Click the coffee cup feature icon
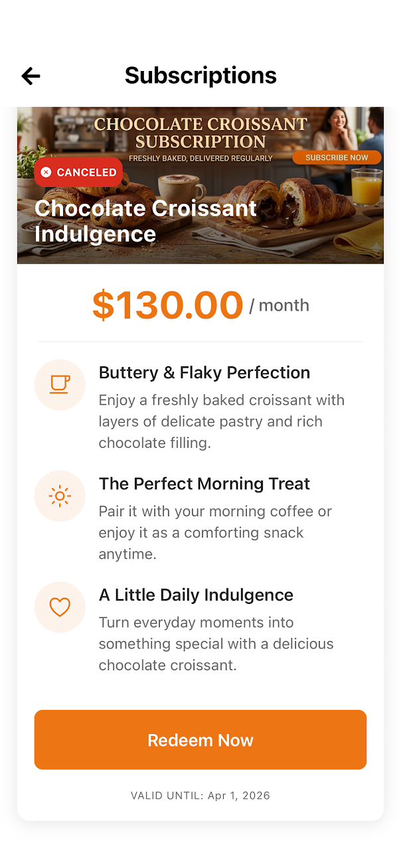Screen dimensions: 401x868 click(x=60, y=384)
